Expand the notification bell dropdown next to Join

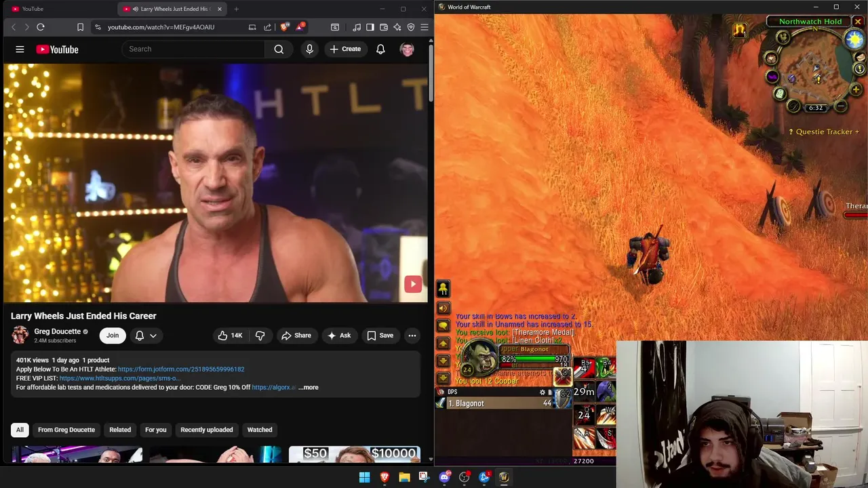pyautogui.click(x=146, y=335)
